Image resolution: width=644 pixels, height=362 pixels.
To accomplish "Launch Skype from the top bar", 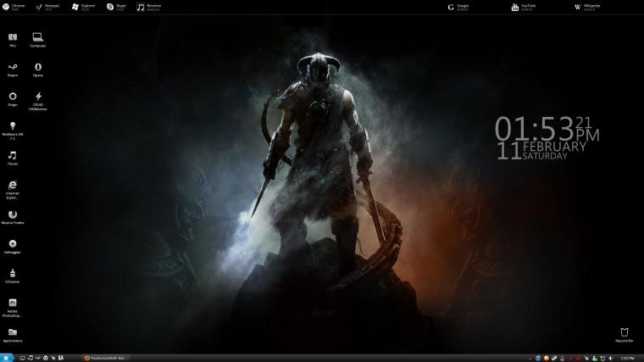I will (116, 7).
